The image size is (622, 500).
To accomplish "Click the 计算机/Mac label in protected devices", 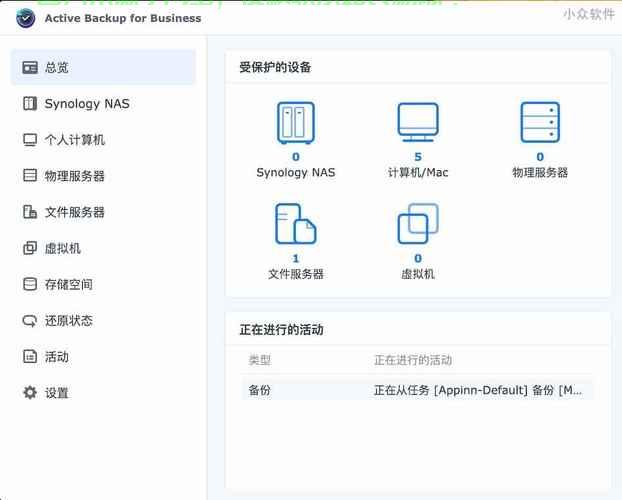I will [x=418, y=173].
